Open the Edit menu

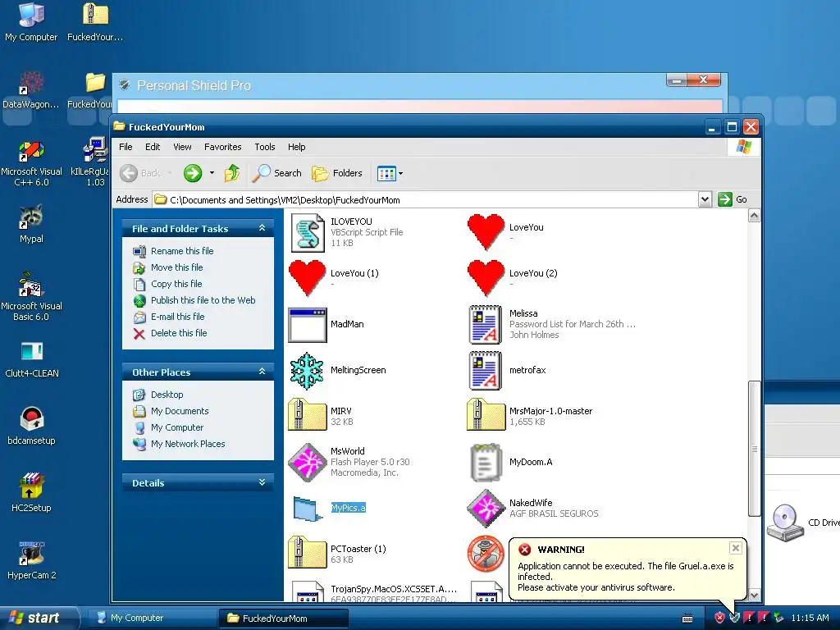coord(153,147)
